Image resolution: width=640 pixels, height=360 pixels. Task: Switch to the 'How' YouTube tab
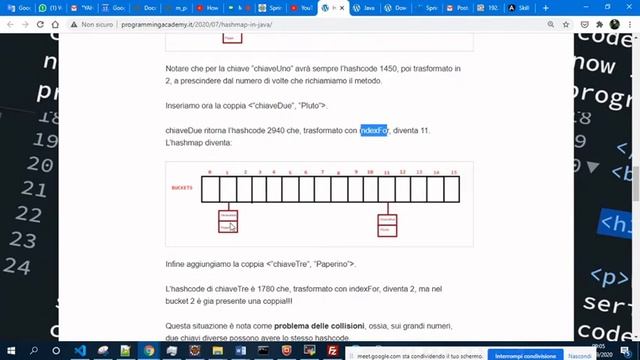click(208, 8)
